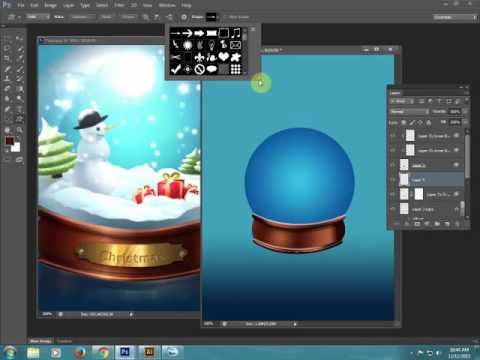
Task: Pick the speech bubble custom shape
Action: pyautogui.click(x=212, y=69)
